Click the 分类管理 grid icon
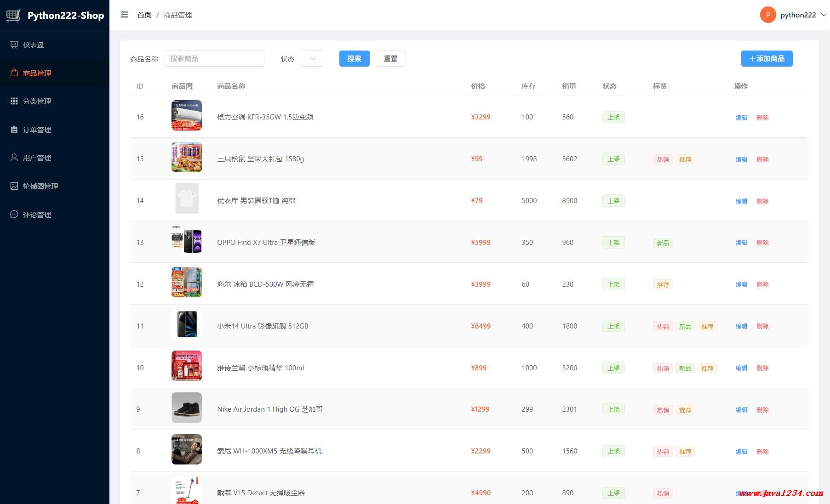 coord(14,101)
